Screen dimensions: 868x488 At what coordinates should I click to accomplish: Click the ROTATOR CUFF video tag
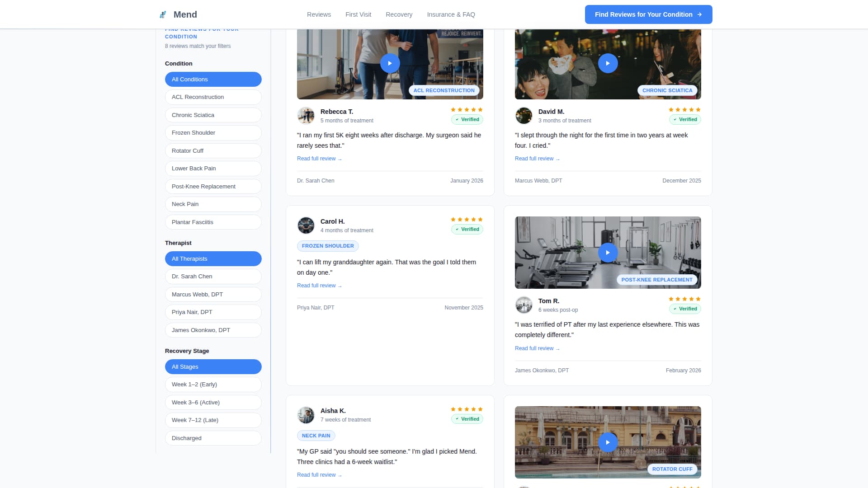(672, 469)
